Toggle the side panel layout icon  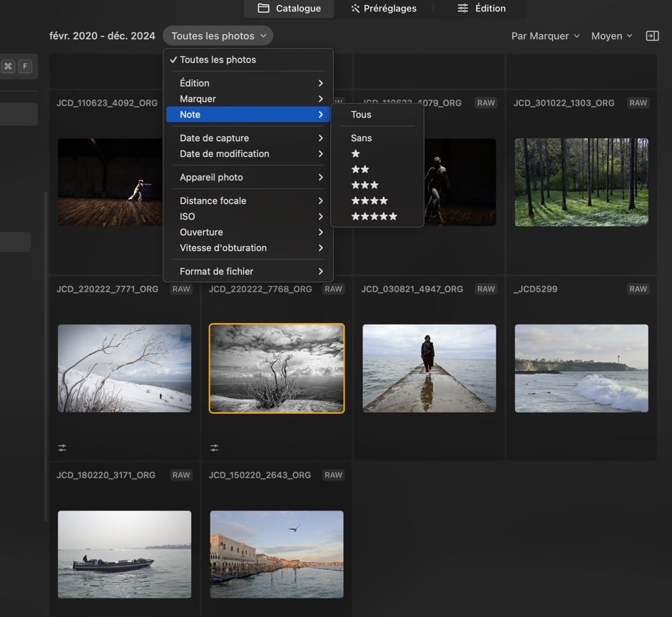click(x=652, y=36)
